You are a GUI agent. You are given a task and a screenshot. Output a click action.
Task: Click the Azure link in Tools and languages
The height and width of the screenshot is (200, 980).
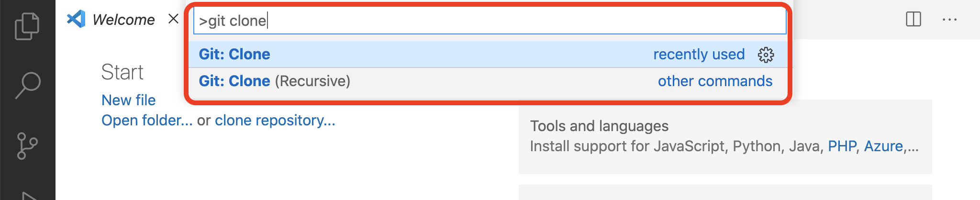click(x=883, y=146)
